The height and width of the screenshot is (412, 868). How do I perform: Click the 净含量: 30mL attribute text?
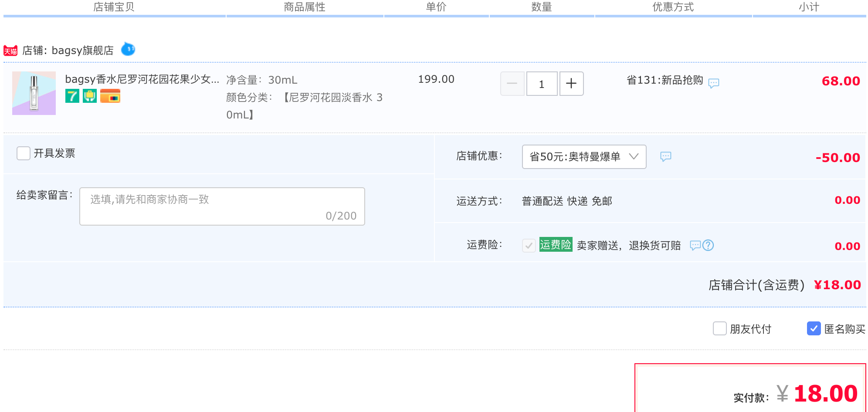click(262, 80)
